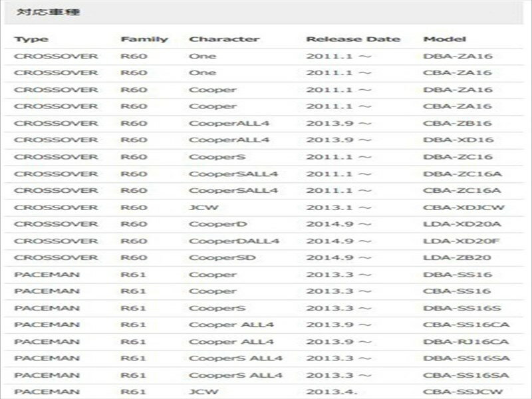532x399 pixels.
Task: Click the LDA-ZB20 model entry
Action: 457,257
